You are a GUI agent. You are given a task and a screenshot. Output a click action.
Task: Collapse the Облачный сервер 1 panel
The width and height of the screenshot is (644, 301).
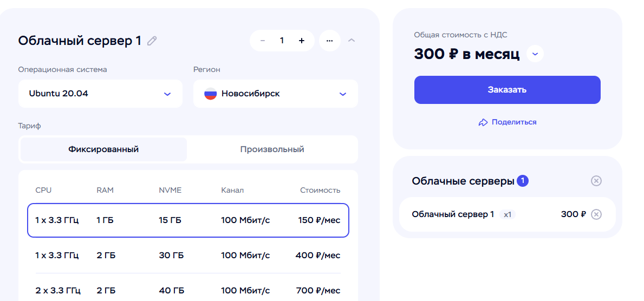pyautogui.click(x=352, y=41)
